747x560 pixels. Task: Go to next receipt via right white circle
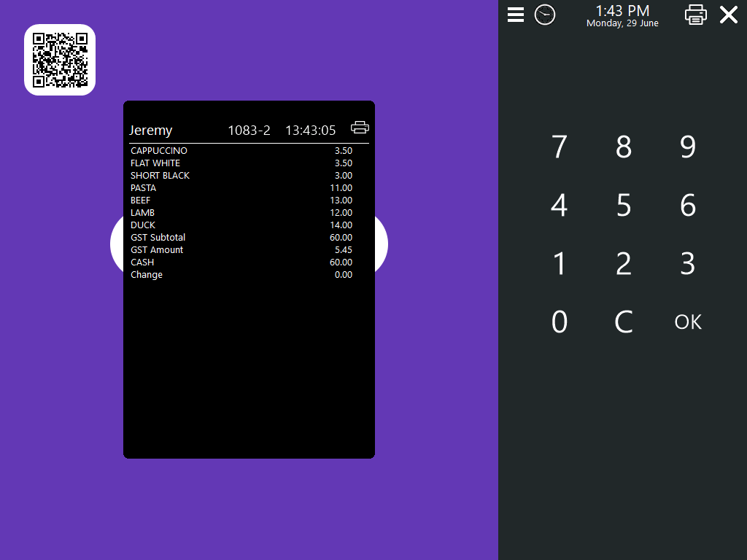[382, 244]
